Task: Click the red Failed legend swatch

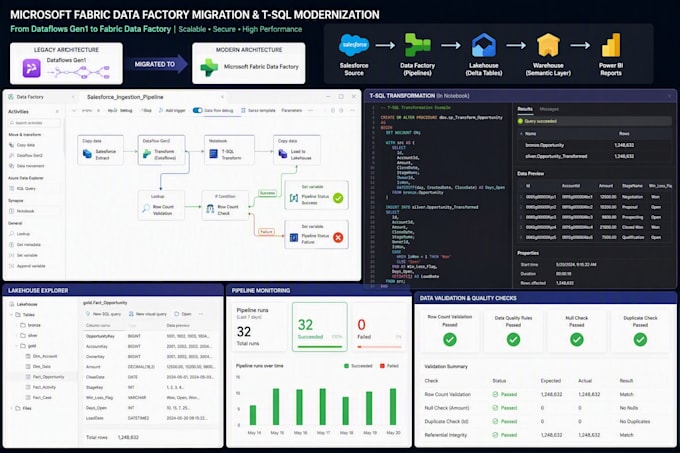Action: coord(382,366)
